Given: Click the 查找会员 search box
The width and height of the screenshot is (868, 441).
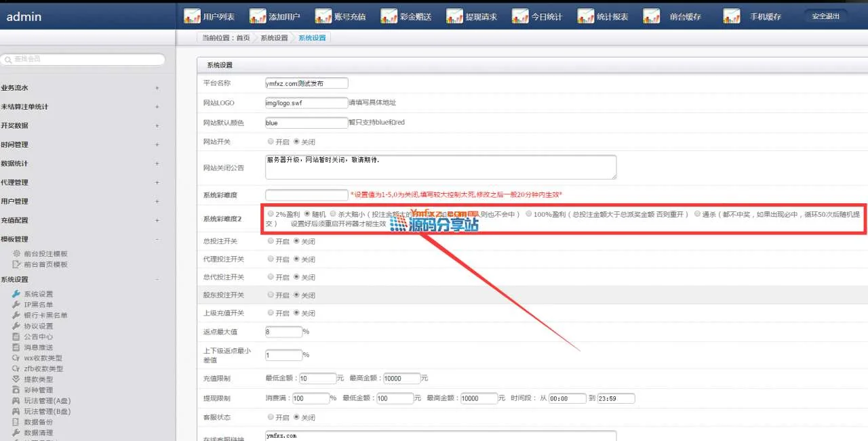Looking at the screenshot, I should [83, 60].
